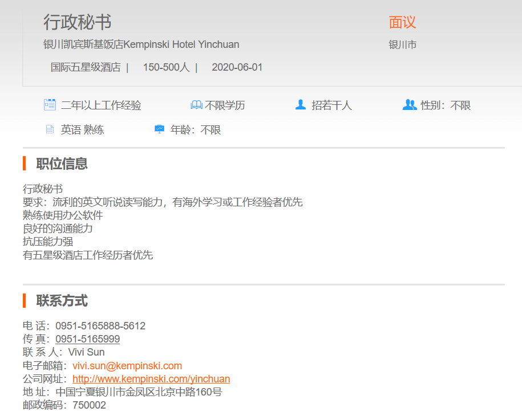Screen dimensions: 522x420
Task: Click the location 银川市
Action: [x=402, y=44]
